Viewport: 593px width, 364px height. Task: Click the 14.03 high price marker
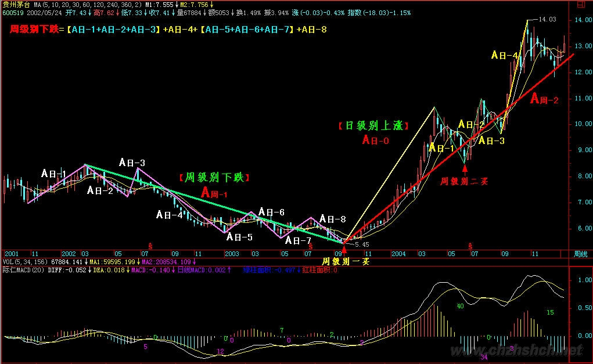pyautogui.click(x=547, y=19)
